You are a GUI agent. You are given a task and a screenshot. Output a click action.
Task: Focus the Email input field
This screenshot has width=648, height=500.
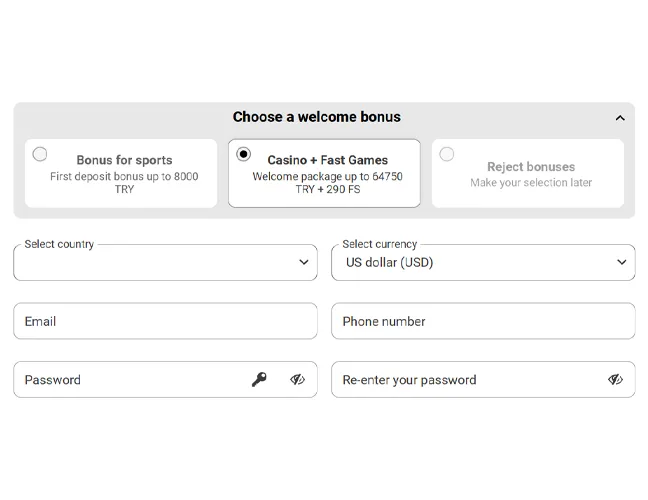click(165, 321)
